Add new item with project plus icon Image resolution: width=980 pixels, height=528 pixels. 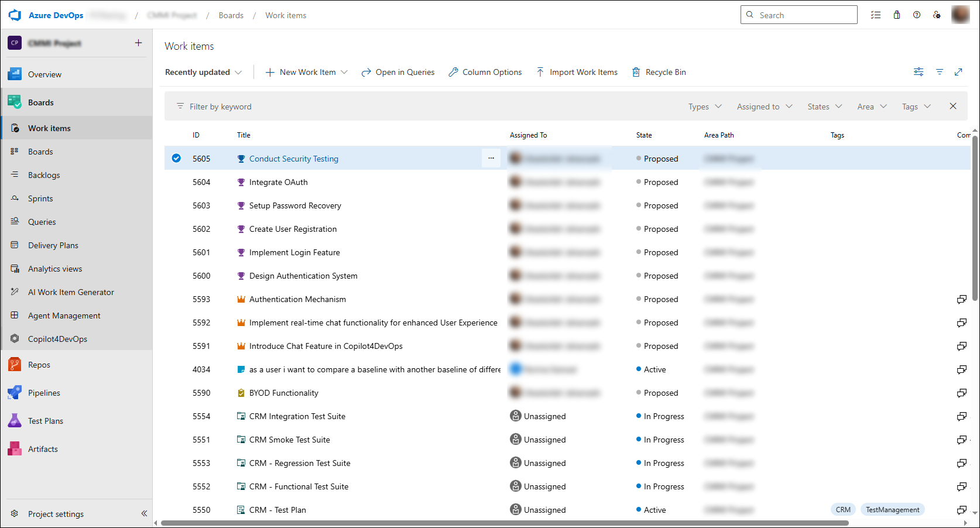[138, 43]
